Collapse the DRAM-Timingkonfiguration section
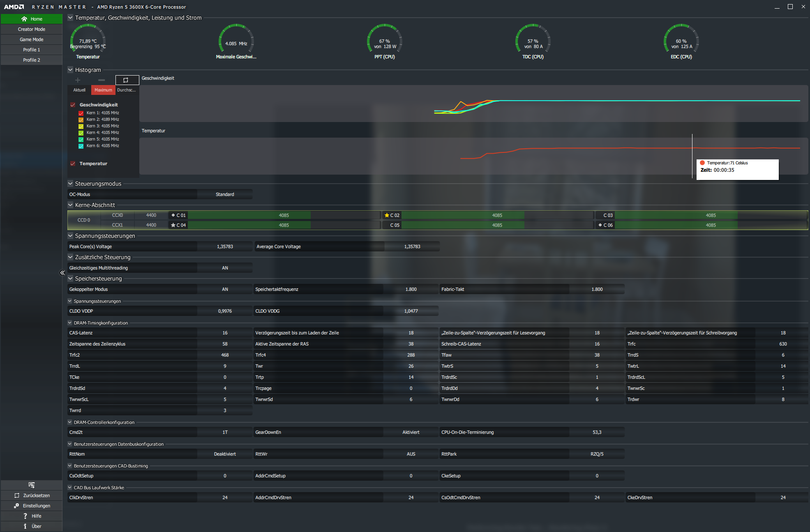810x532 pixels. click(x=70, y=323)
